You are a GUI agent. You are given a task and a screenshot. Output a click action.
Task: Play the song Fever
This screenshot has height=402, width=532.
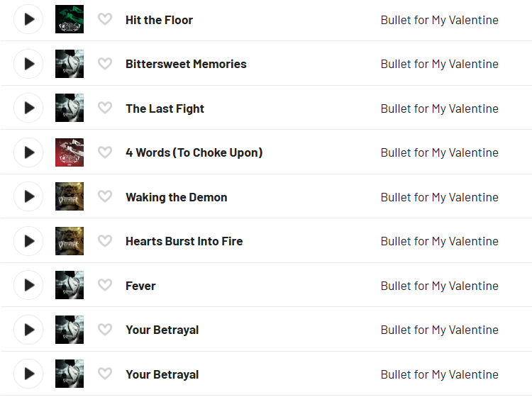(x=28, y=285)
